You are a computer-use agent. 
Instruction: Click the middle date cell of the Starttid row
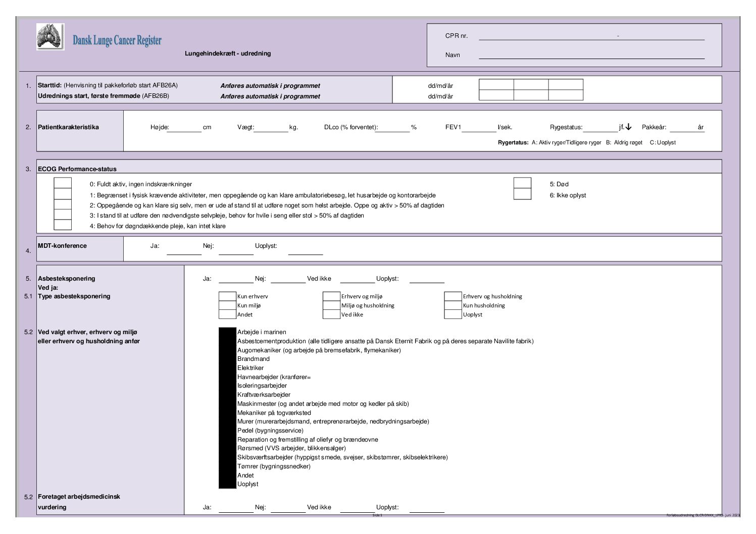[531, 85]
